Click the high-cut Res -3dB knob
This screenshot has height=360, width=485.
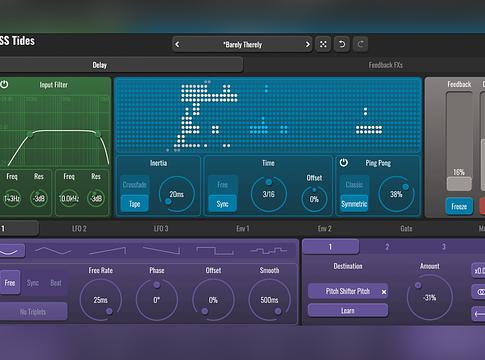(96, 199)
